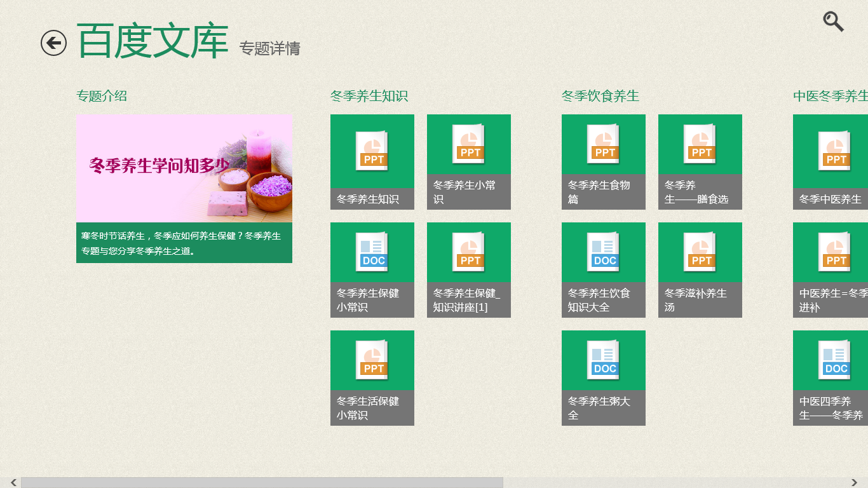Click the tile caption 冬季养生饮食知识大全

click(x=599, y=300)
